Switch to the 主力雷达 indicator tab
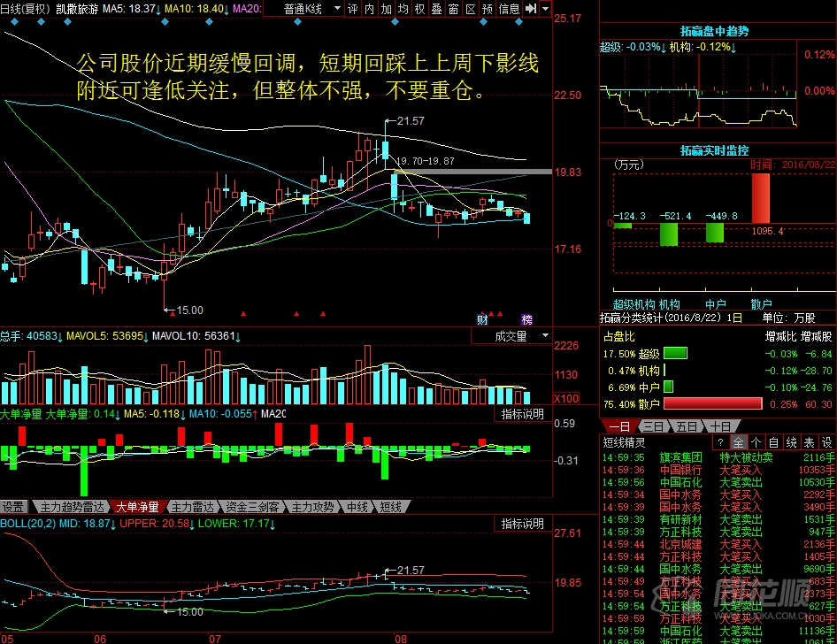This screenshot has height=644, width=837. coord(192,507)
